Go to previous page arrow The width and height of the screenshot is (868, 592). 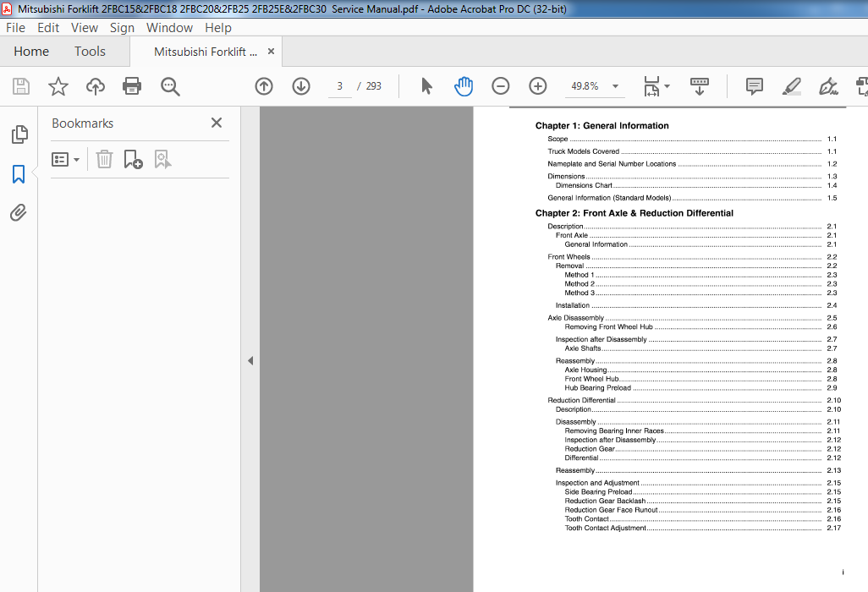pos(264,86)
